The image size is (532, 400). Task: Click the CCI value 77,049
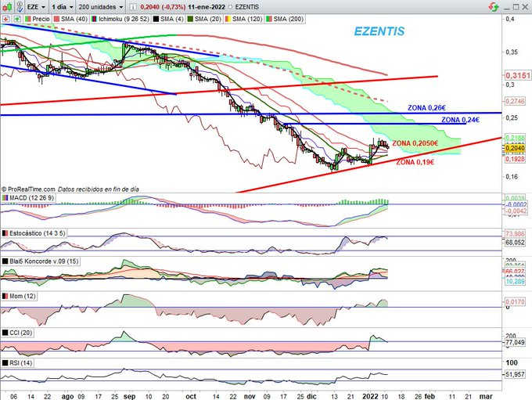click(x=515, y=342)
